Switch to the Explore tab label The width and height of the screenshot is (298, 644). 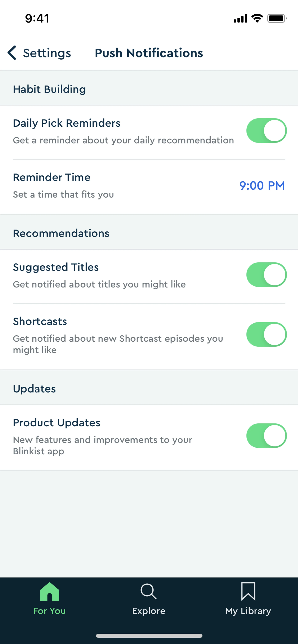(149, 611)
